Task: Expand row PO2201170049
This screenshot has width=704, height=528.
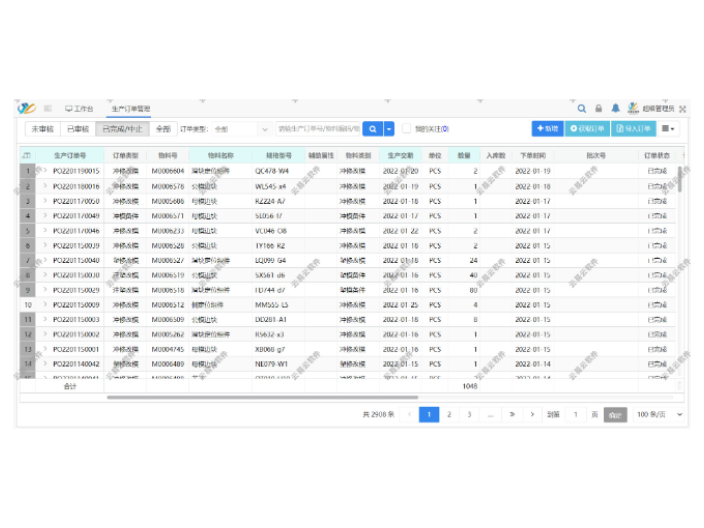Action: click(45, 215)
